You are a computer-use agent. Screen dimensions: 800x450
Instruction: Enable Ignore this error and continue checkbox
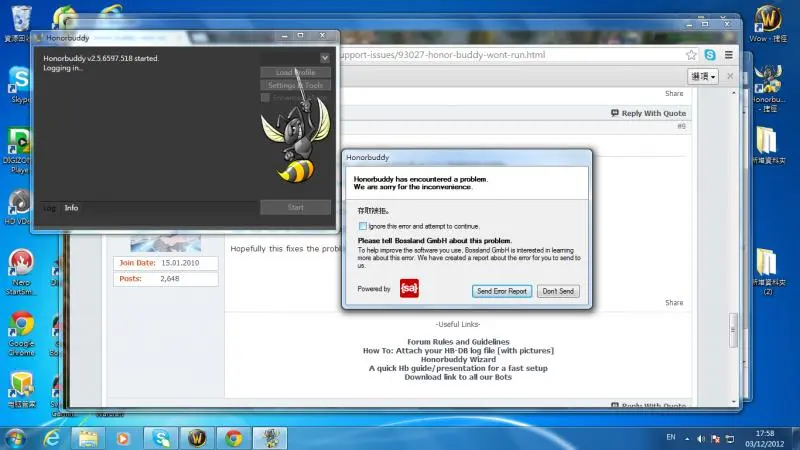click(362, 226)
